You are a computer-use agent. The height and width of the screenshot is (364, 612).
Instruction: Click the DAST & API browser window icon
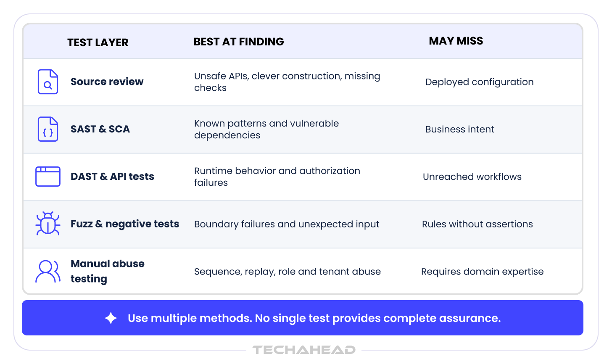(x=48, y=177)
